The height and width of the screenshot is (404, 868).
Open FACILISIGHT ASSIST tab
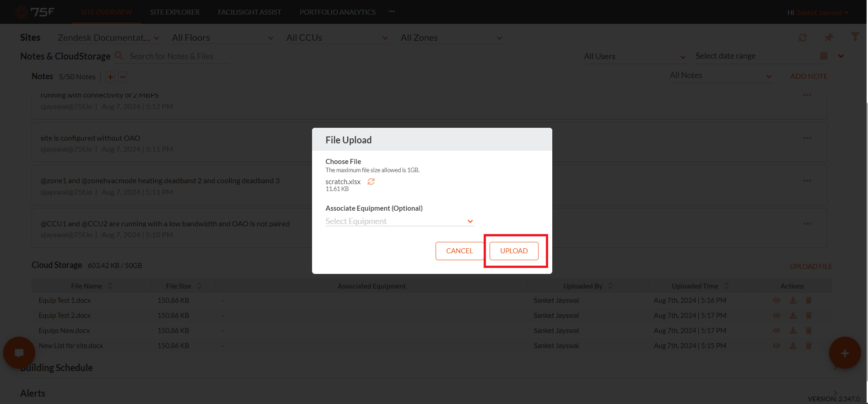[x=249, y=12]
